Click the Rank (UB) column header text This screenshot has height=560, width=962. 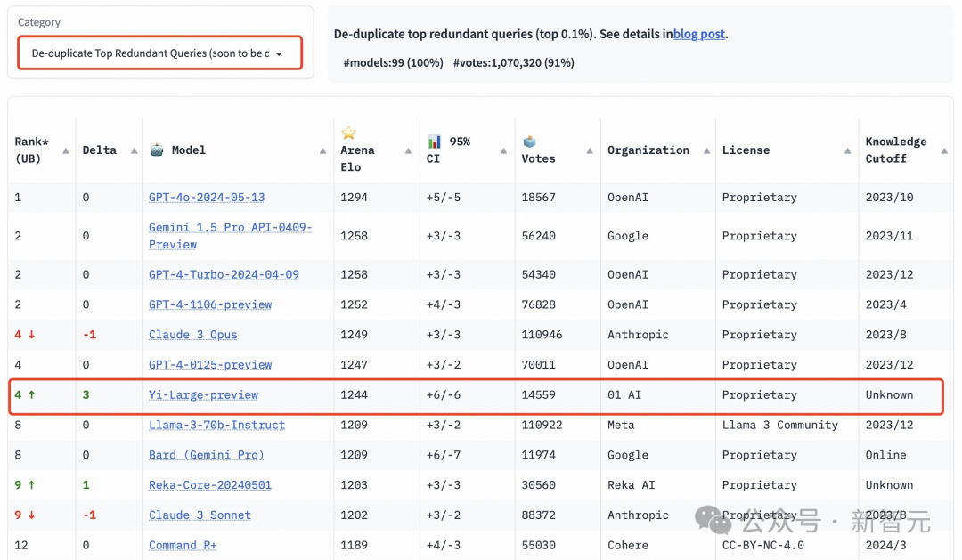click(31, 150)
